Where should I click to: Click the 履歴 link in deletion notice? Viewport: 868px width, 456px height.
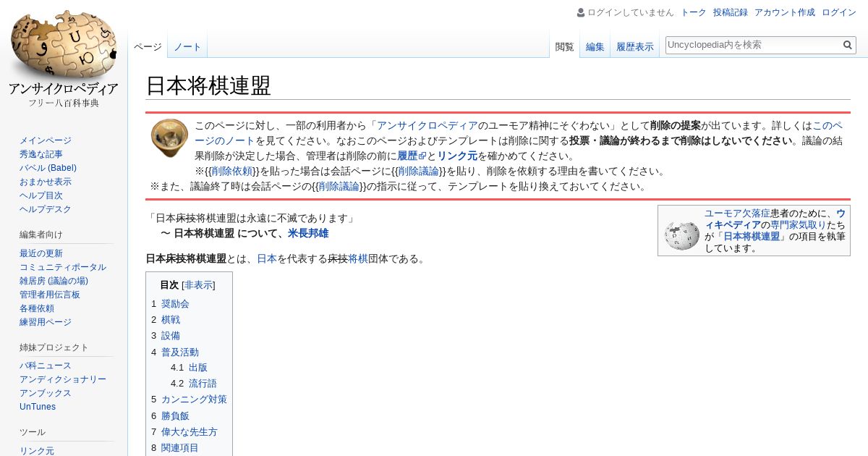tap(407, 156)
